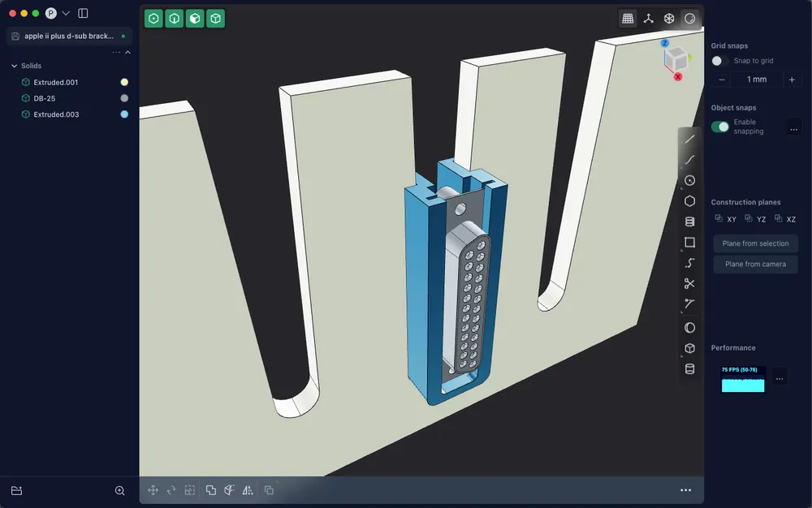Pick the Rectangle tool

[689, 242]
